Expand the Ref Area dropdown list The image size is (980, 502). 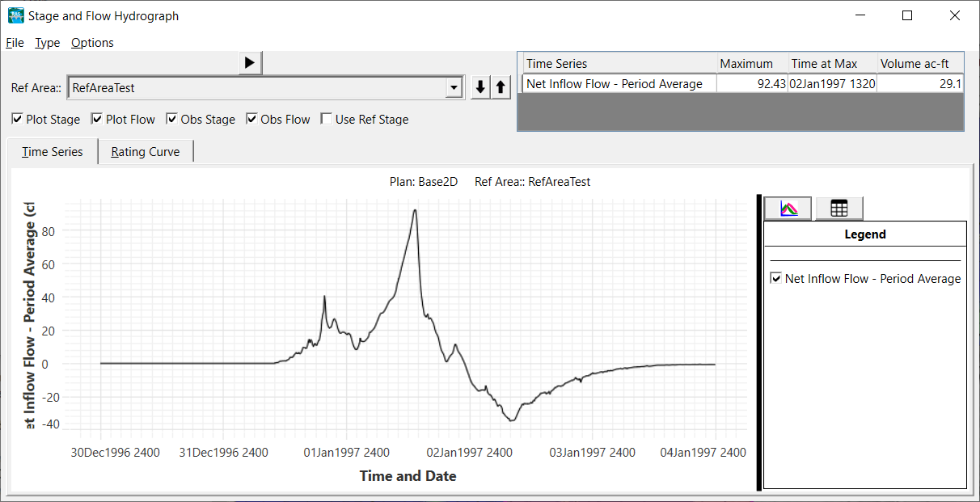coord(454,88)
